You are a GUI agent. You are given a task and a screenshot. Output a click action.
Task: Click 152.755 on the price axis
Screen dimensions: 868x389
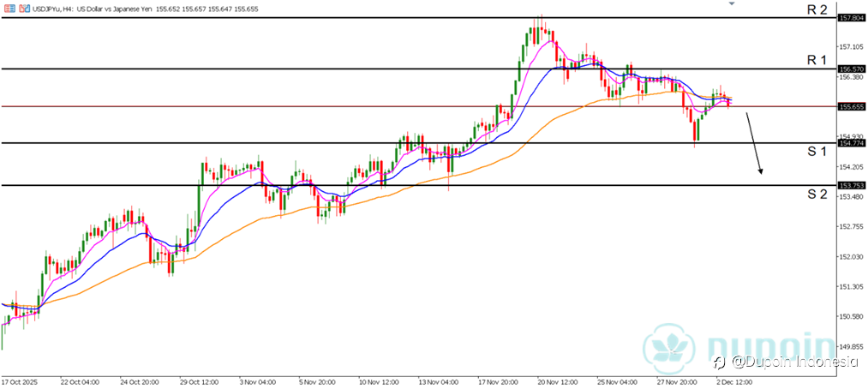(850, 227)
